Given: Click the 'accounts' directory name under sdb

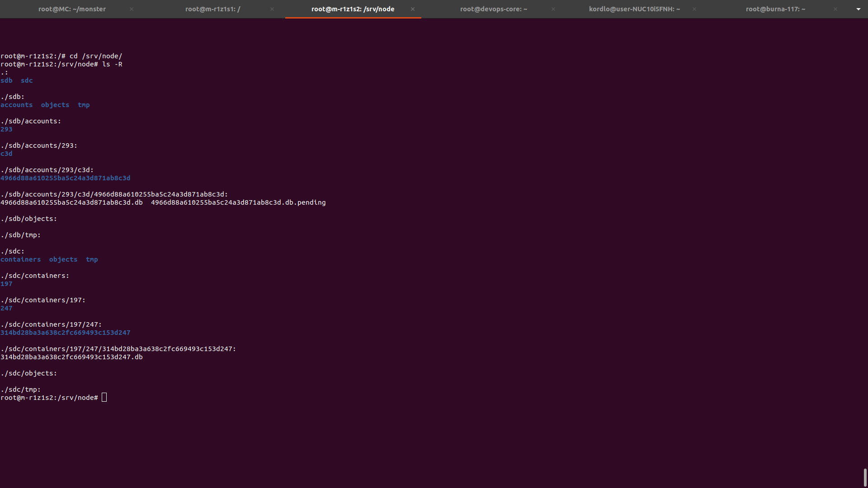Looking at the screenshot, I should [17, 105].
